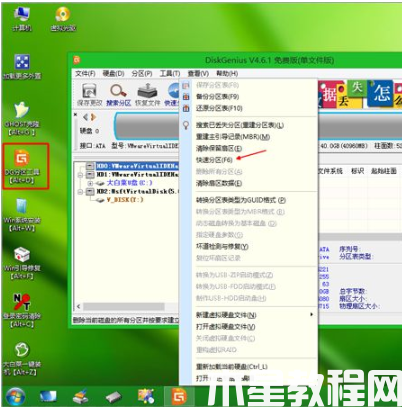
Task: Open 工具(T) menu
Action: click(170, 73)
